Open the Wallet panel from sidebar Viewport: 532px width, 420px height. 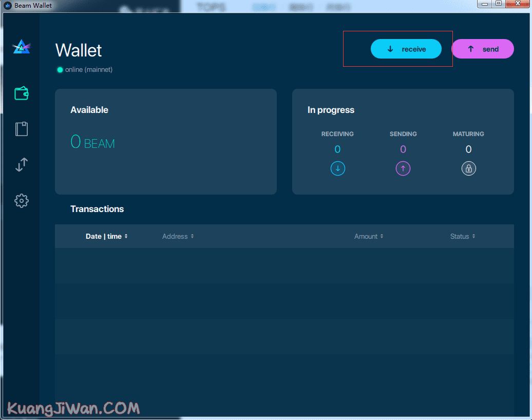coord(21,93)
